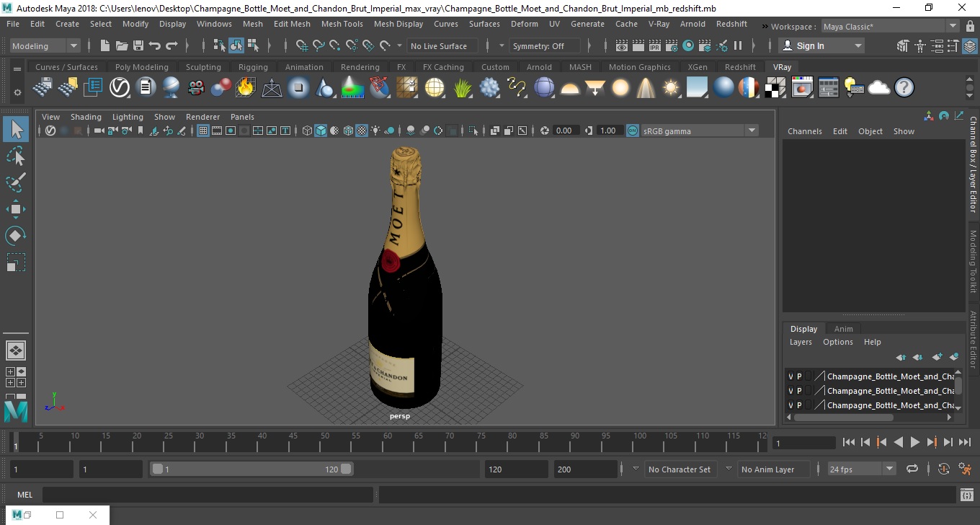This screenshot has width=980, height=525.
Task: Open the V-Ray menu in the menu bar
Action: click(659, 24)
